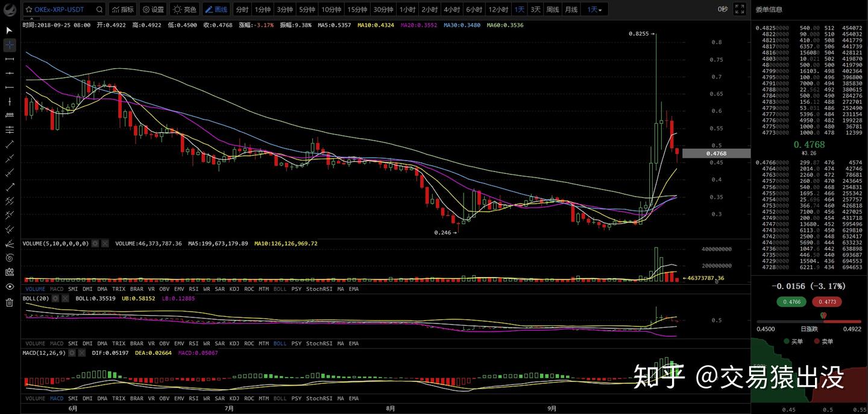Select the 3天 interval
Screen dimensions: 868x414
(x=535, y=10)
